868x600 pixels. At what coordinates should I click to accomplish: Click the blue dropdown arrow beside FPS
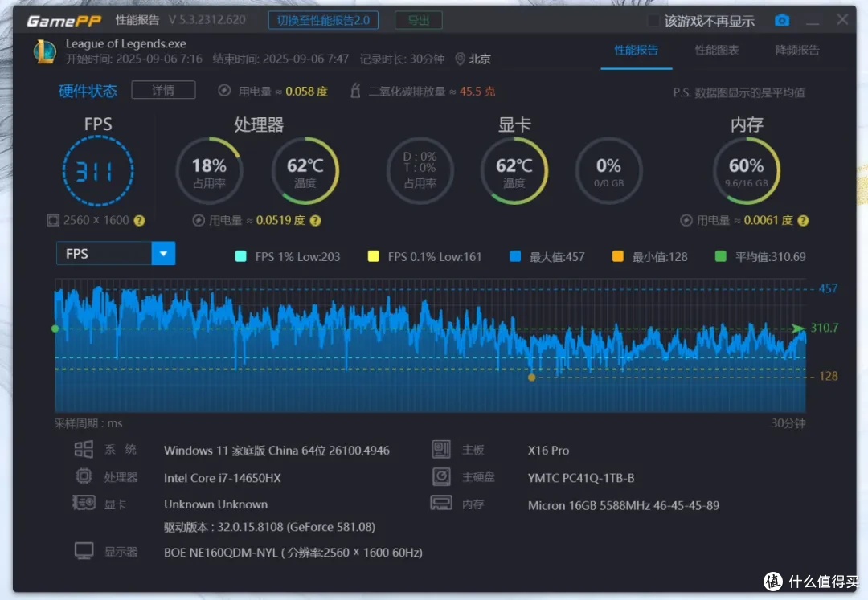pyautogui.click(x=163, y=253)
